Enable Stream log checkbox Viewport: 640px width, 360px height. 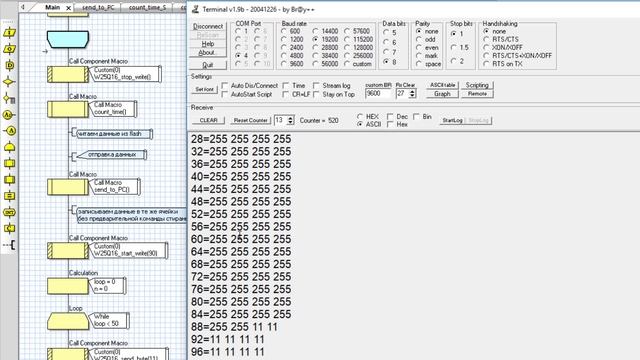tap(316, 85)
